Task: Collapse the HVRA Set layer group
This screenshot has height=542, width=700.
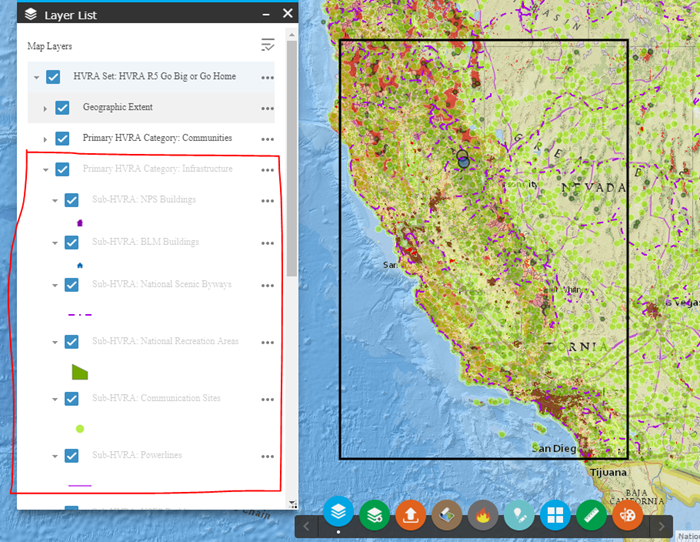Action: (x=37, y=77)
